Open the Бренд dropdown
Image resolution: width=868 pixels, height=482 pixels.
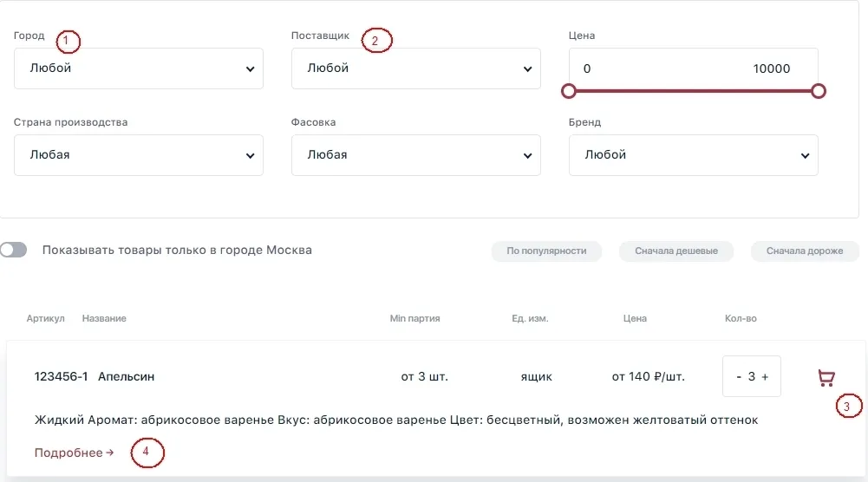(693, 155)
